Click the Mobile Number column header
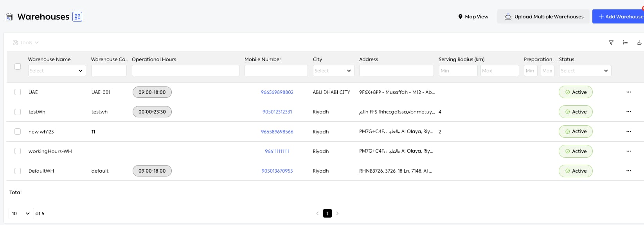This screenshot has width=644, height=225. 263,59
